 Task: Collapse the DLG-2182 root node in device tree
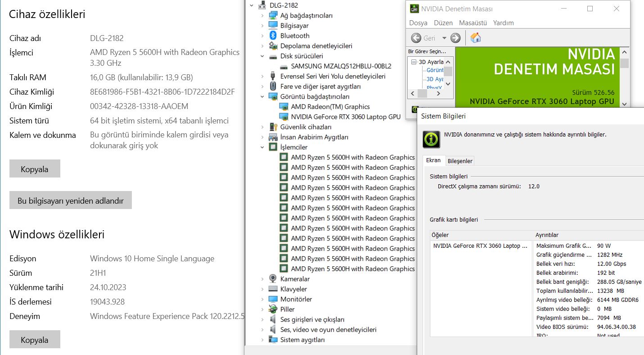pyautogui.click(x=252, y=5)
